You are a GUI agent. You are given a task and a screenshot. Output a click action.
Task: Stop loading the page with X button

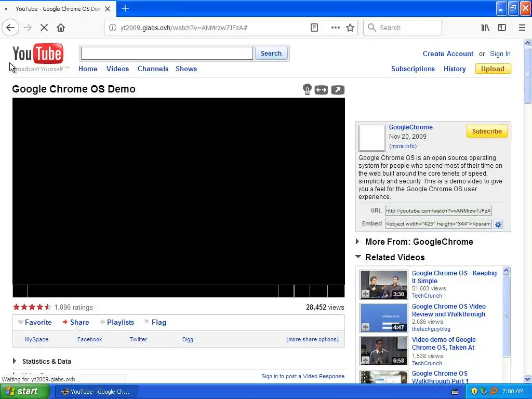[x=44, y=28]
